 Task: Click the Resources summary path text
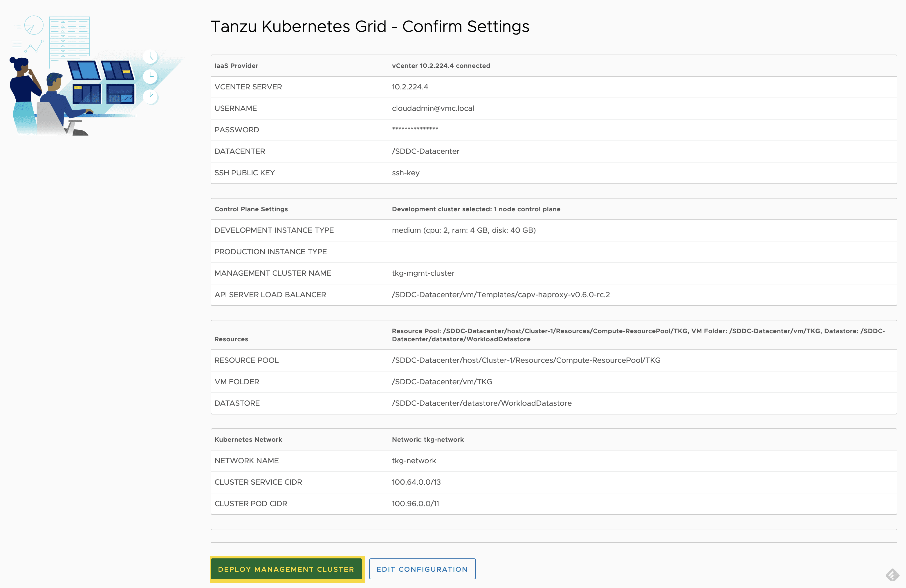pos(638,335)
